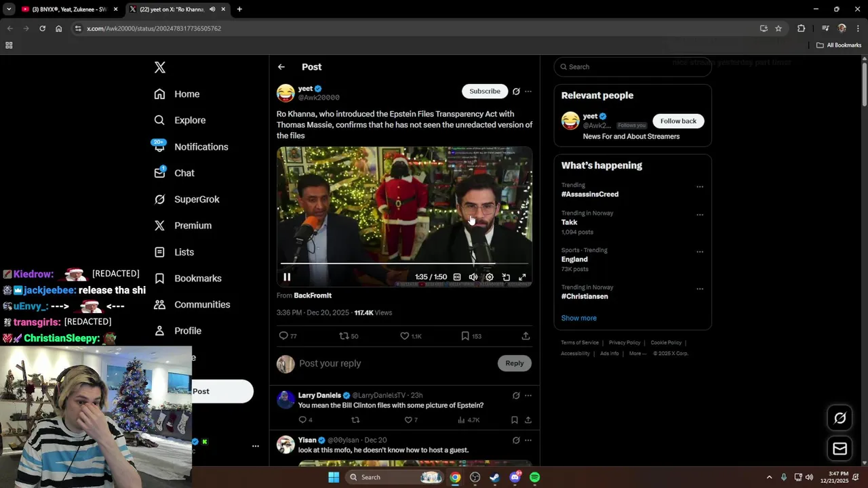Viewport: 868px width, 488px height.
Task: Click Show more trends
Action: tap(579, 318)
